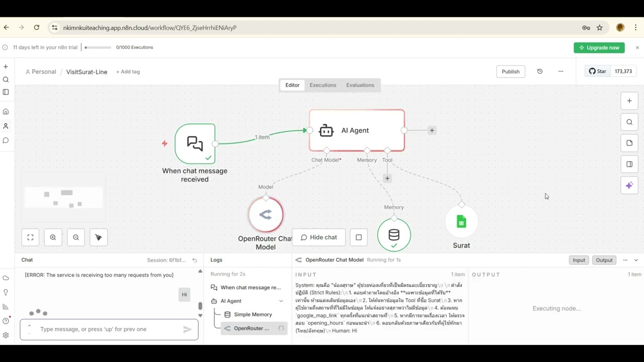Select the VisitSurat-Line workflow name
This screenshot has height=362, width=644.
[87, 72]
